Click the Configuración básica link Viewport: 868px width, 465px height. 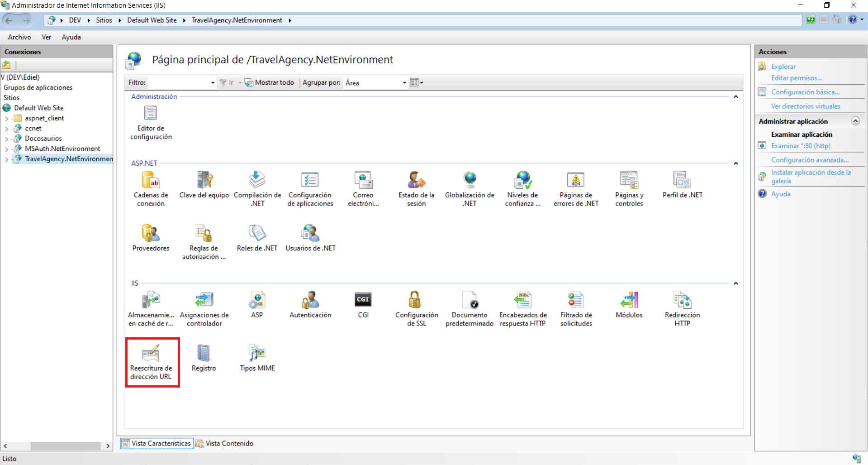click(805, 92)
